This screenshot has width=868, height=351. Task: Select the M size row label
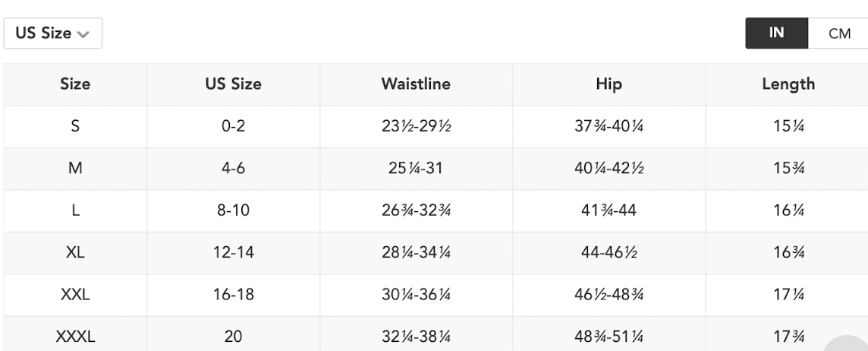[x=75, y=169]
